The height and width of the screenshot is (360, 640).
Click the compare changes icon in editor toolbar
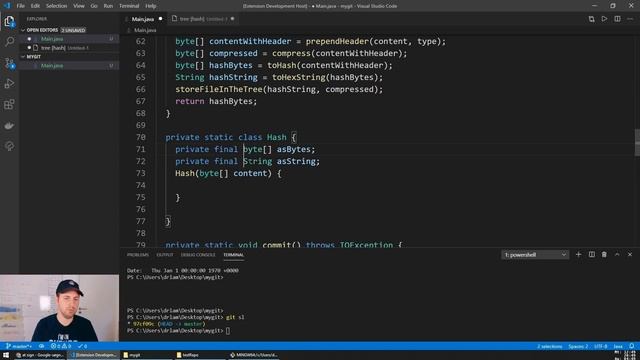tap(591, 19)
